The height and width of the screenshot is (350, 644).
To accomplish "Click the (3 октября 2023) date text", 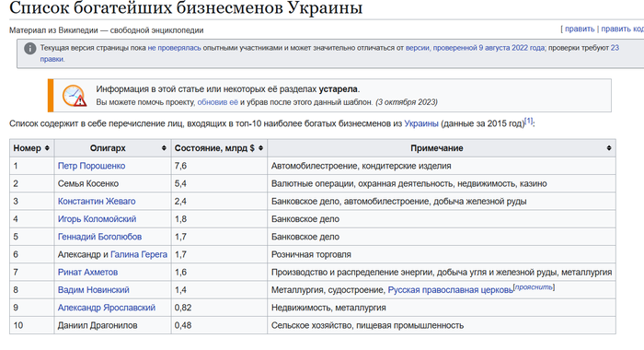I will coord(407,102).
